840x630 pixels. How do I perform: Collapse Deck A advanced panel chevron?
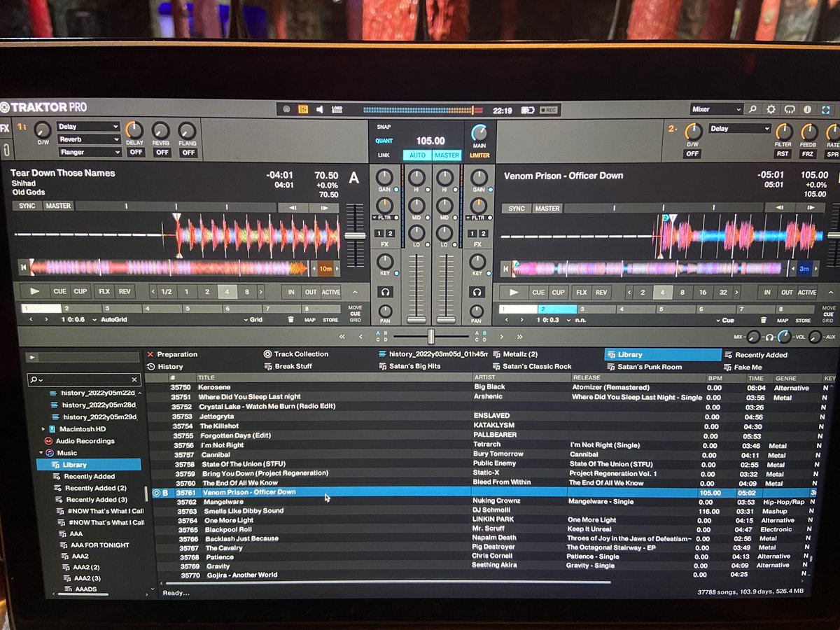pos(355,292)
